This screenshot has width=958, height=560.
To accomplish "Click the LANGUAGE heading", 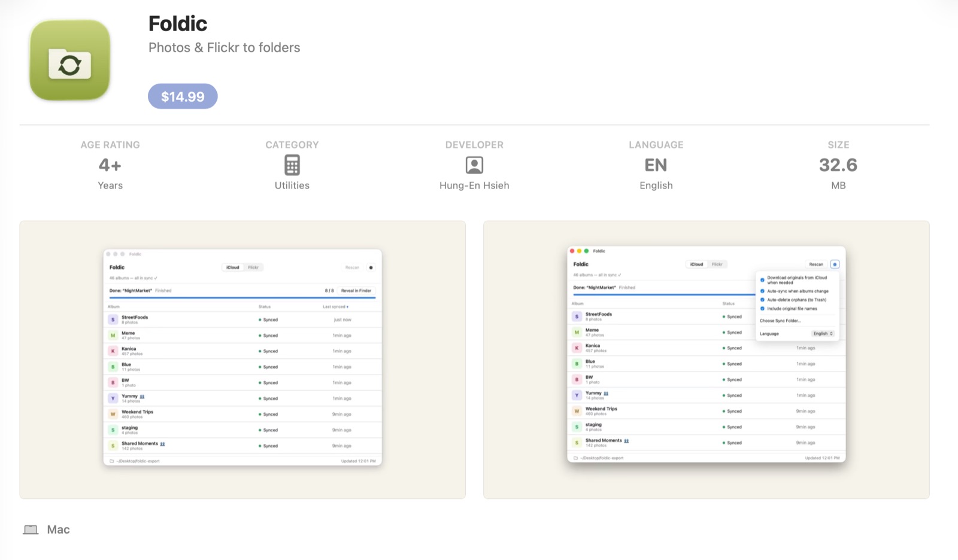I will (656, 145).
